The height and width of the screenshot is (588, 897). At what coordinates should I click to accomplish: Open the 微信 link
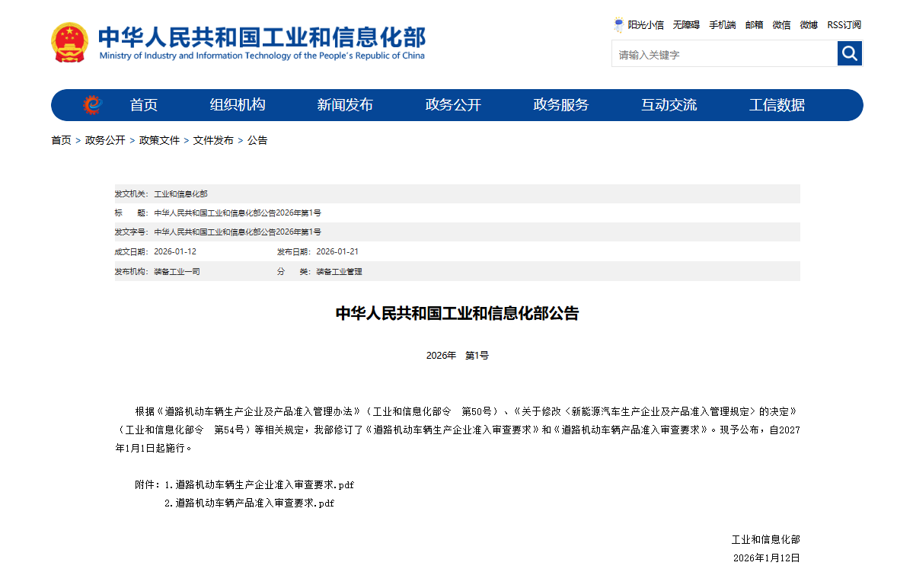[x=781, y=24]
